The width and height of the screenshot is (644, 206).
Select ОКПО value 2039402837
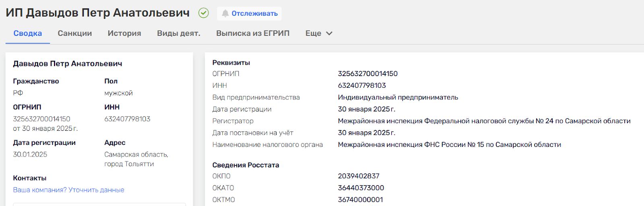coord(359,176)
